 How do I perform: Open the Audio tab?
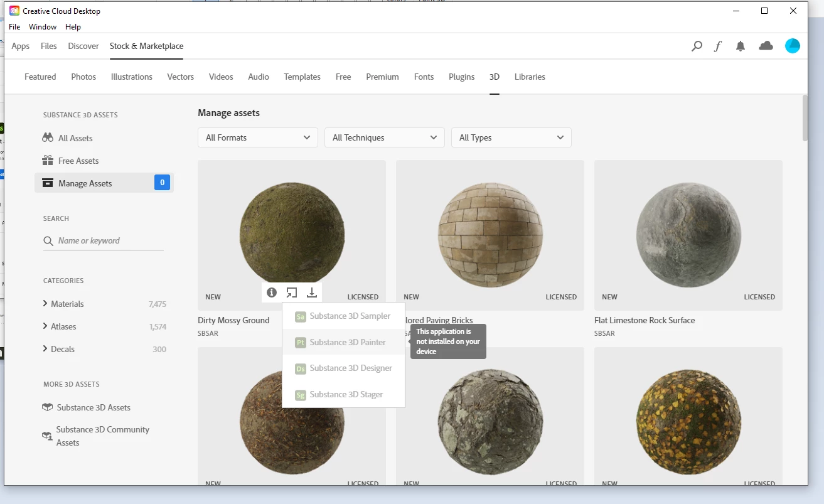(259, 77)
